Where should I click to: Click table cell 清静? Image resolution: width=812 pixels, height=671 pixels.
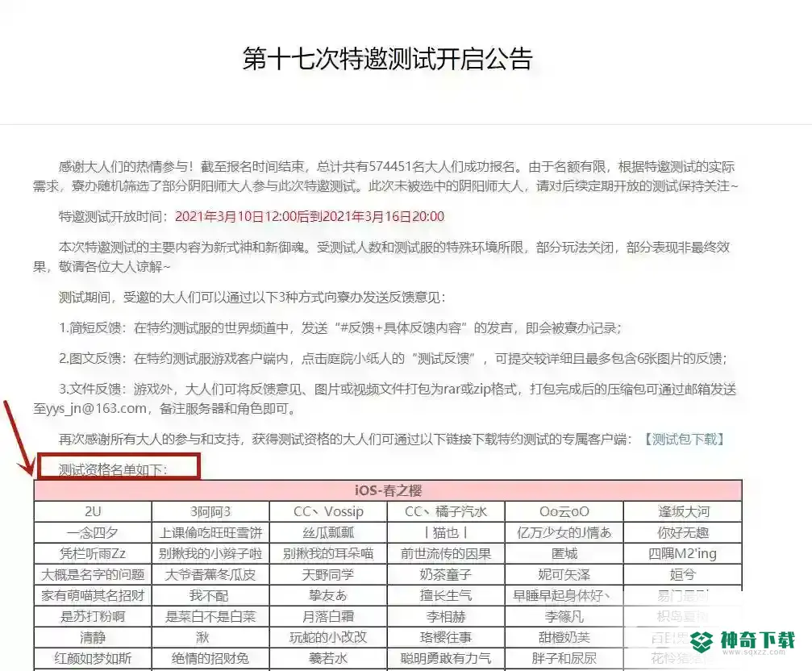93,637
